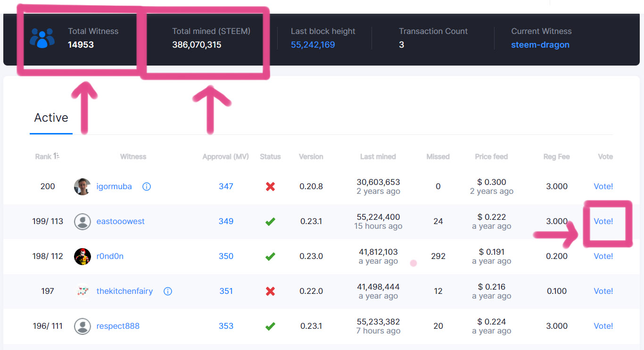Switch to the Active tab
Screen dimensions: 644x350
51,118
